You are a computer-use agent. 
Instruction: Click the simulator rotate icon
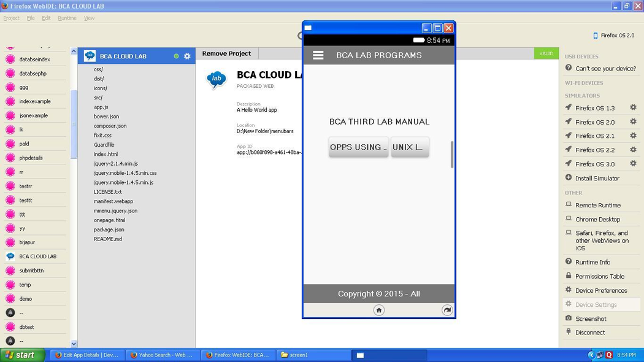tap(447, 310)
